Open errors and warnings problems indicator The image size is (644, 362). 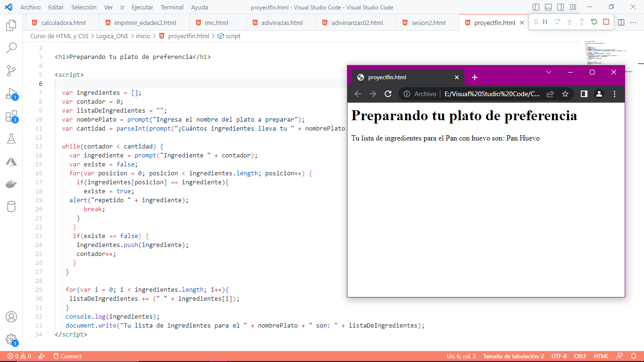click(x=19, y=356)
